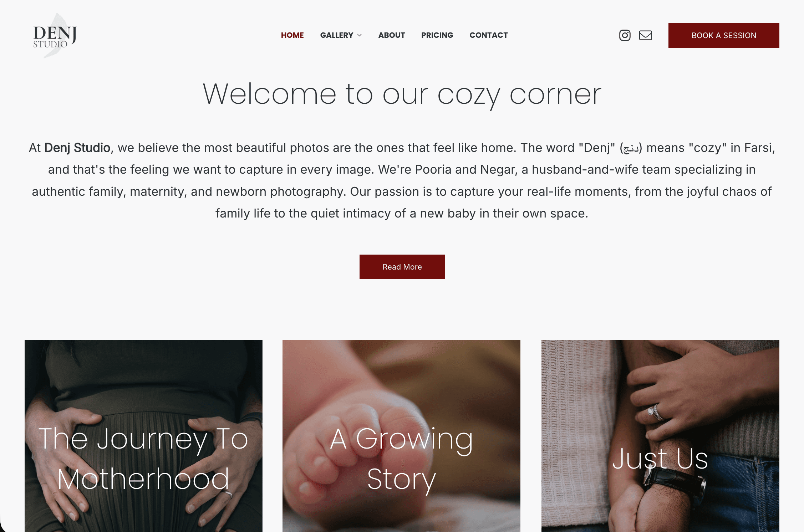Click the email envelope icon
Image resolution: width=804 pixels, height=532 pixels.
(x=645, y=35)
